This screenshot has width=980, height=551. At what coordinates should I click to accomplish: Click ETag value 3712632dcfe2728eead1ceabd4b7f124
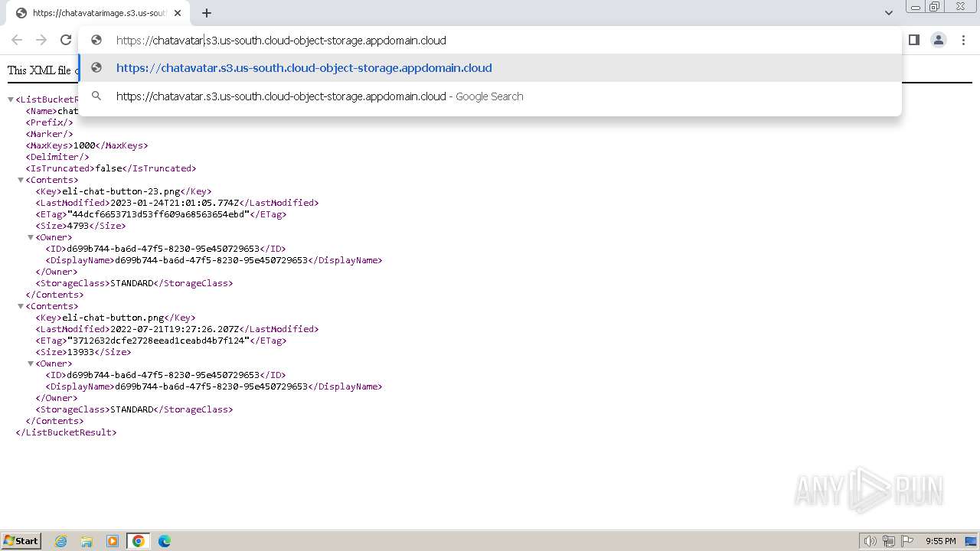[x=158, y=341]
